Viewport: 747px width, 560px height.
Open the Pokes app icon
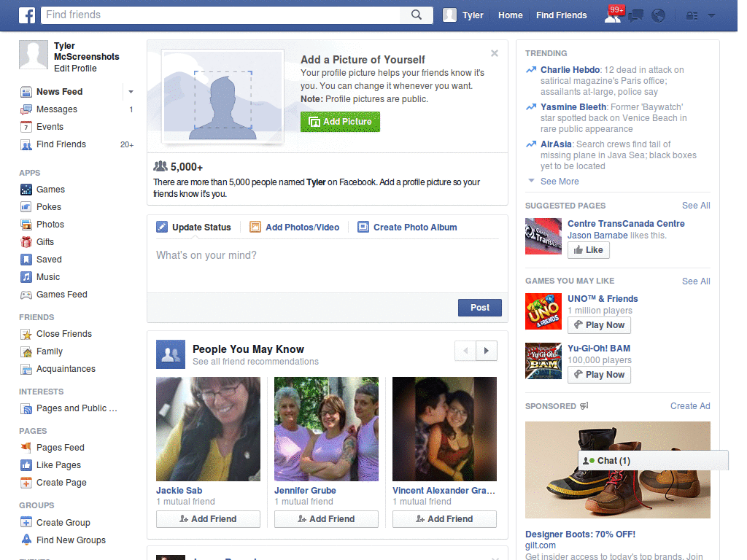coord(26,207)
